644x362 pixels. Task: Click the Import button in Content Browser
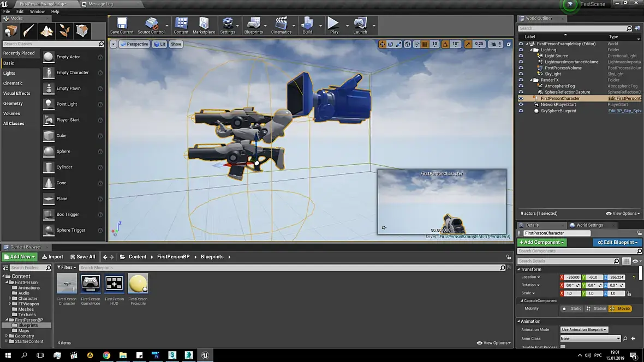pos(52,257)
